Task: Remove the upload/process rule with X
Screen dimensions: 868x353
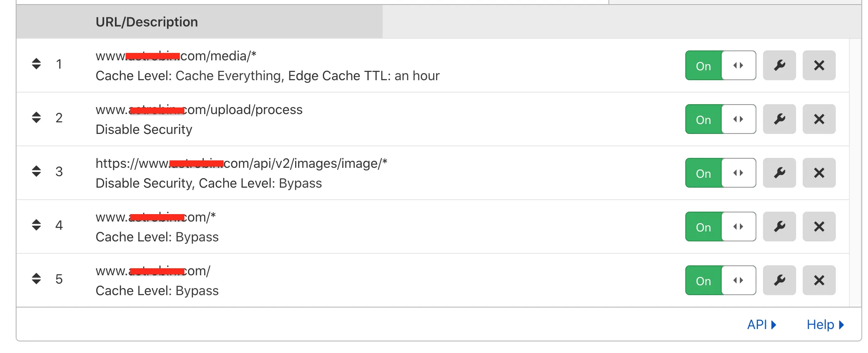Action: point(819,119)
